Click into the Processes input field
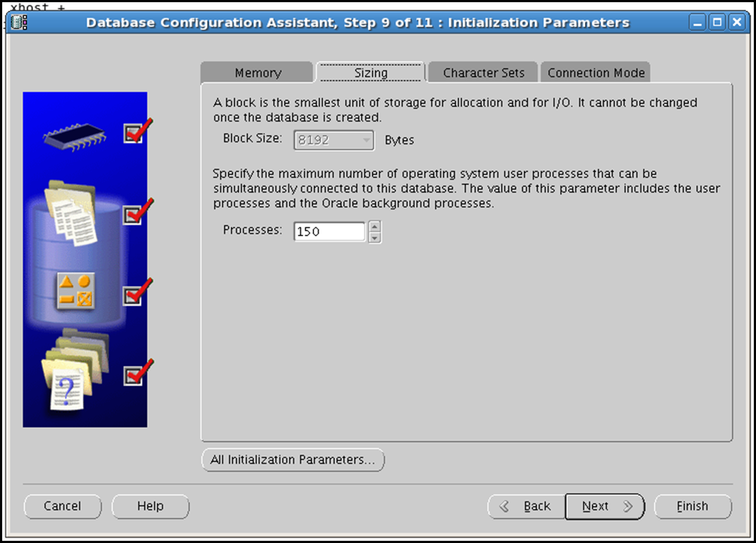This screenshot has height=543, width=756. [x=330, y=231]
